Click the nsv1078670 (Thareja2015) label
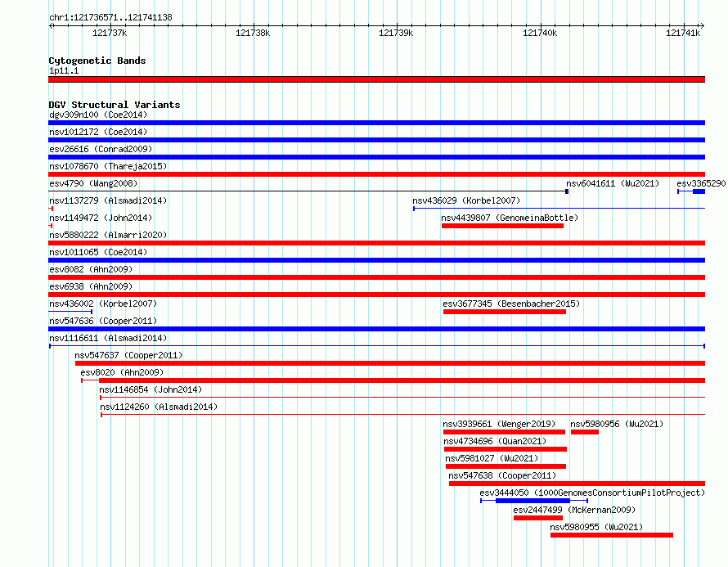 (108, 166)
